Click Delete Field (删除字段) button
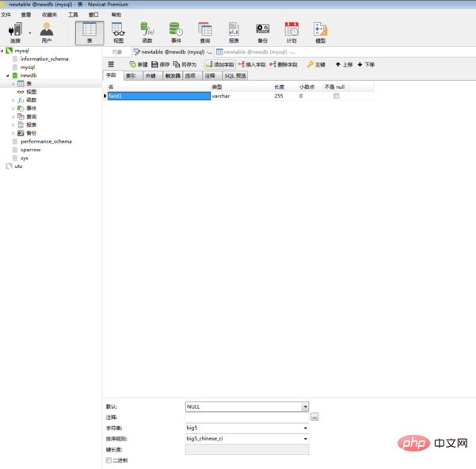 click(284, 64)
